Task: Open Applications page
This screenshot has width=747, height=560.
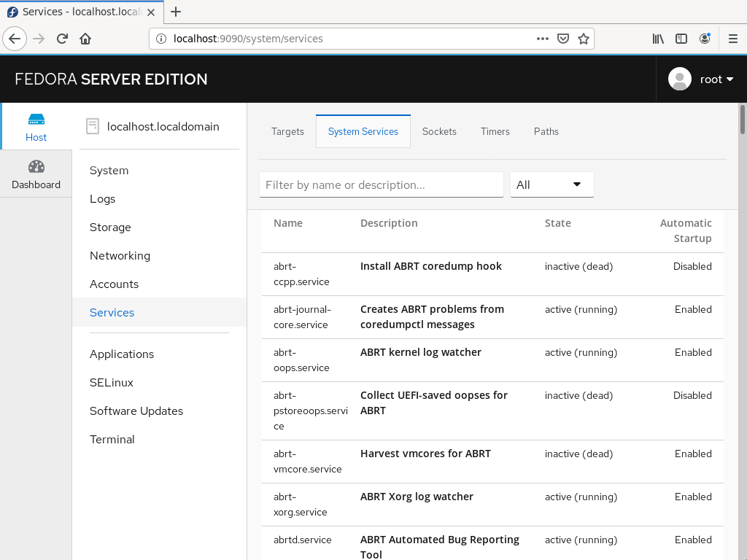Action: click(122, 354)
